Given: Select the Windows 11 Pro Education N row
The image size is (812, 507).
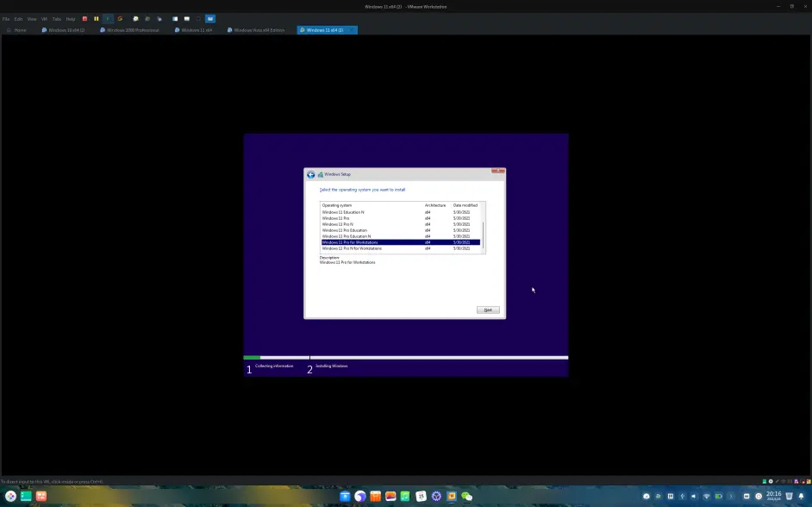Looking at the screenshot, I should tap(400, 236).
